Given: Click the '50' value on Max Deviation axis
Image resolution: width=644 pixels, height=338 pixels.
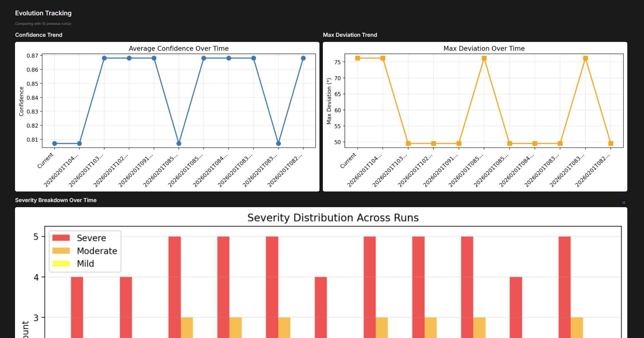Looking at the screenshot, I should click(x=338, y=142).
